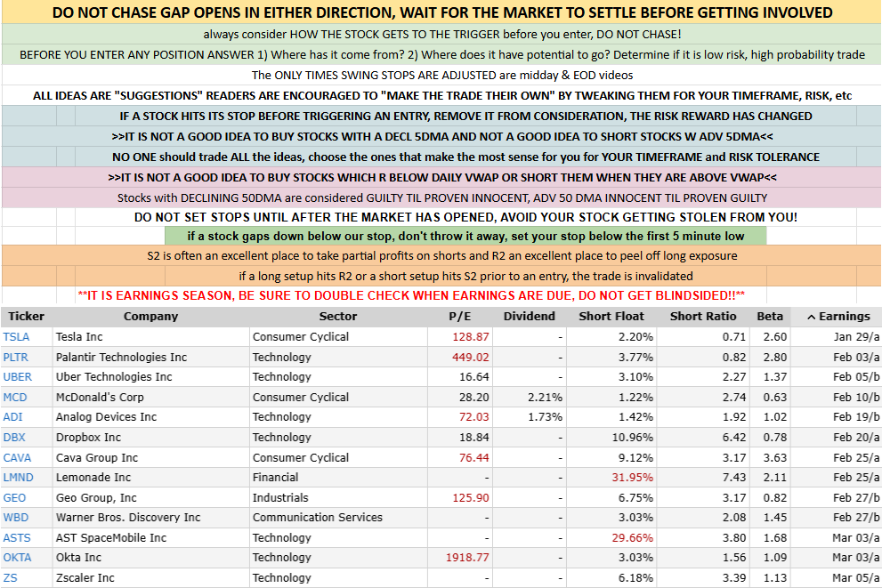The width and height of the screenshot is (882, 588).
Task: Select the Warner Bros. Discovery Inc cell
Action: point(150,517)
